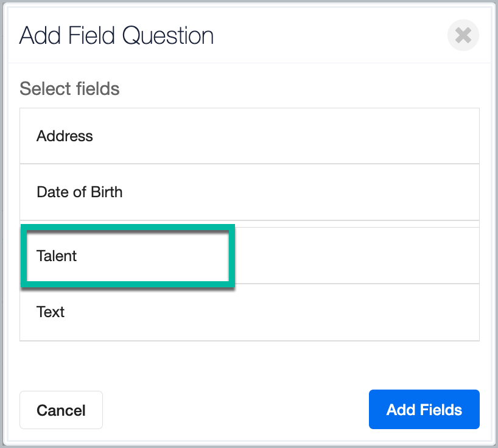498x448 pixels.
Task: Dismiss dialog using Cancel
Action: click(61, 410)
